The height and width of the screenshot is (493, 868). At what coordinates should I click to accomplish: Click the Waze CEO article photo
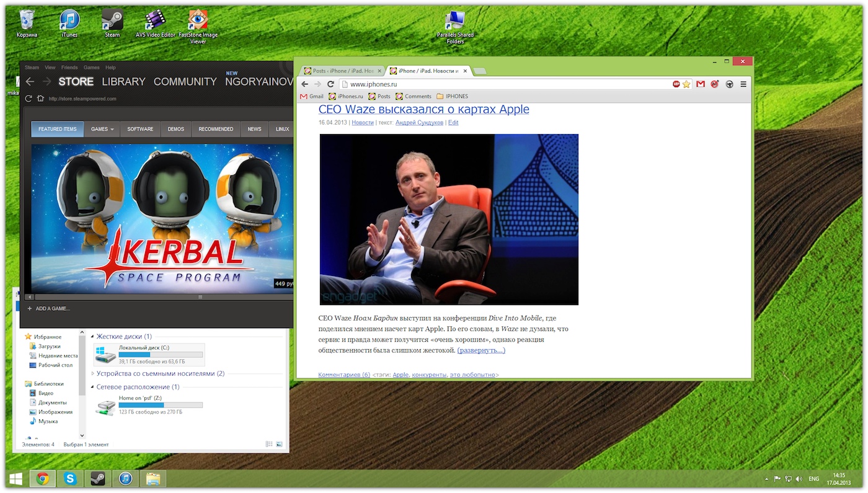click(449, 220)
